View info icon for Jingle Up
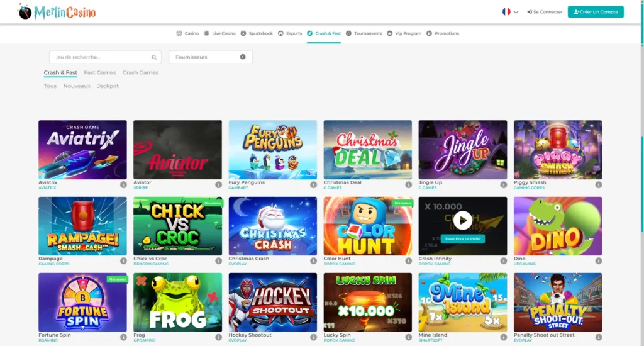 click(504, 185)
